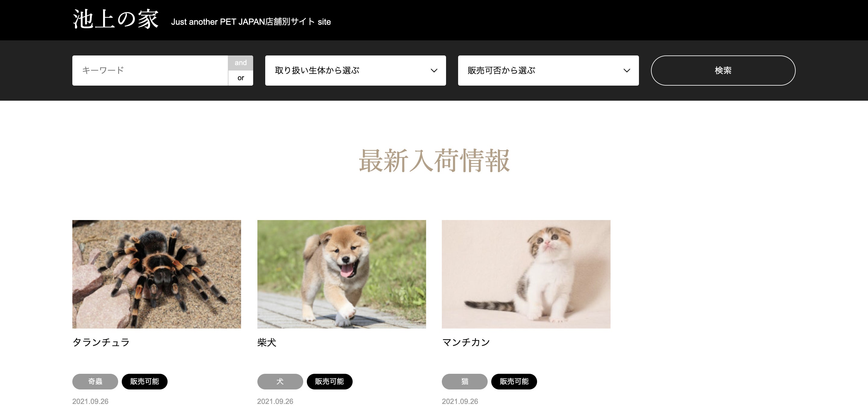Focus the キーワード search field
This screenshot has height=419, width=868.
pyautogui.click(x=150, y=71)
